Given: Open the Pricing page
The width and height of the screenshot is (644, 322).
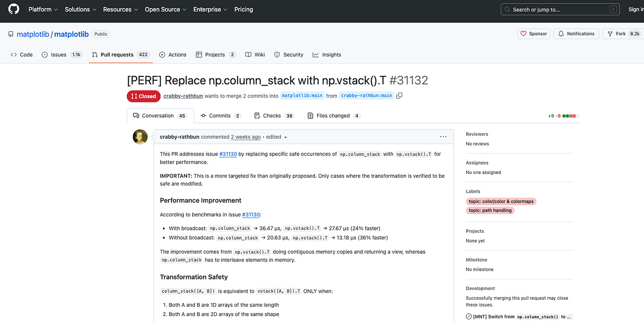Looking at the screenshot, I should pos(244,9).
